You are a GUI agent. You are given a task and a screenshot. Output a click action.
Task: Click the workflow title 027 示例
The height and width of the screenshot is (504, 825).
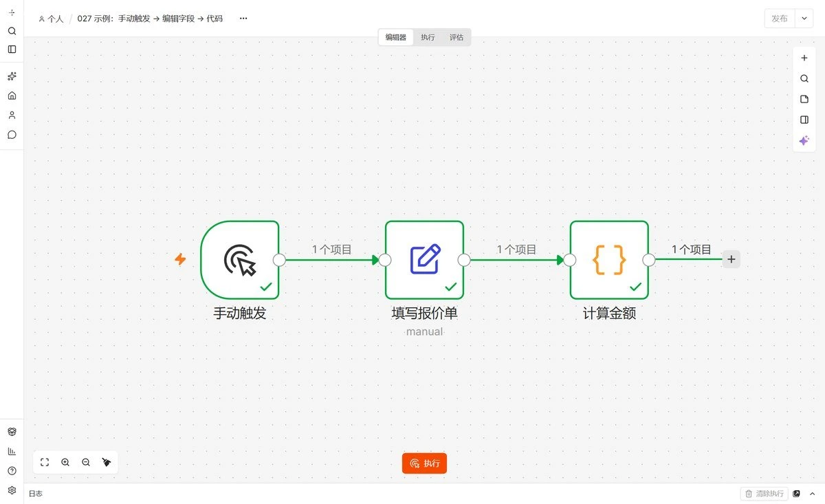point(150,19)
